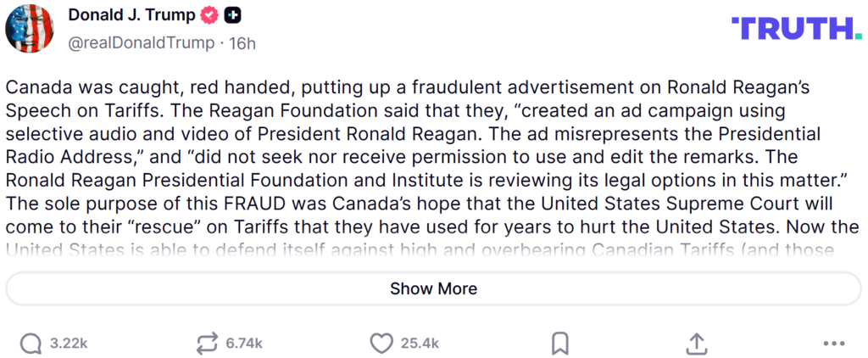This screenshot has height=358, width=868.
Task: Click the 3.22k reply count
Action: [69, 343]
